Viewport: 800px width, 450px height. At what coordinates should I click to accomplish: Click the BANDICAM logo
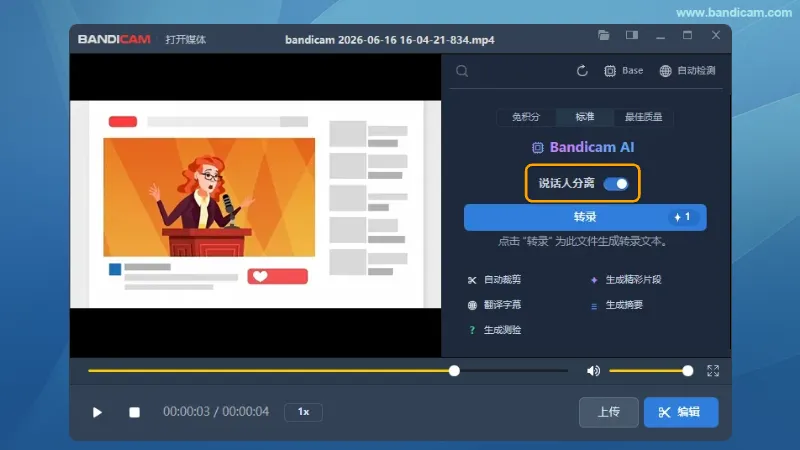[x=114, y=39]
